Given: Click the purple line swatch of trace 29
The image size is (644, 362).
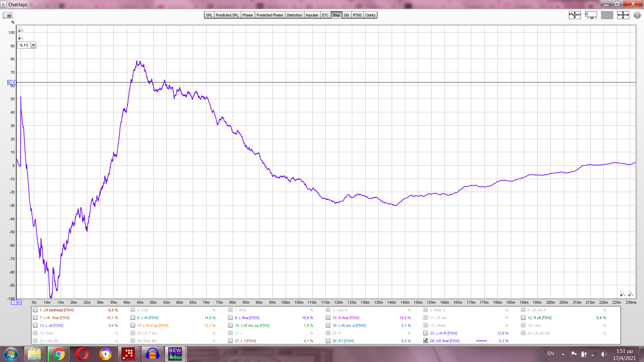Looking at the screenshot, I should [481, 341].
